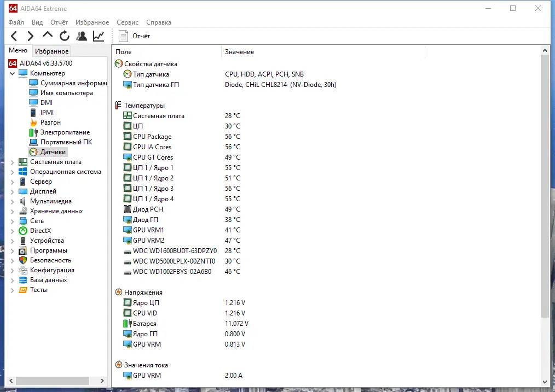555x392 pixels.
Task: Open the Электропитание tree item
Action: [65, 132]
